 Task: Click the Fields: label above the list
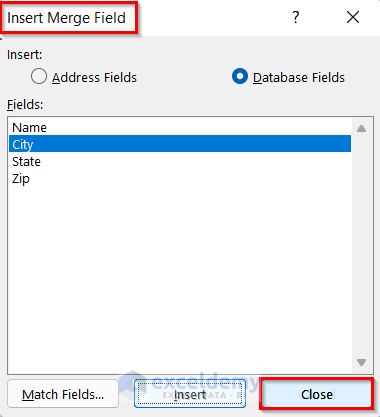(25, 105)
